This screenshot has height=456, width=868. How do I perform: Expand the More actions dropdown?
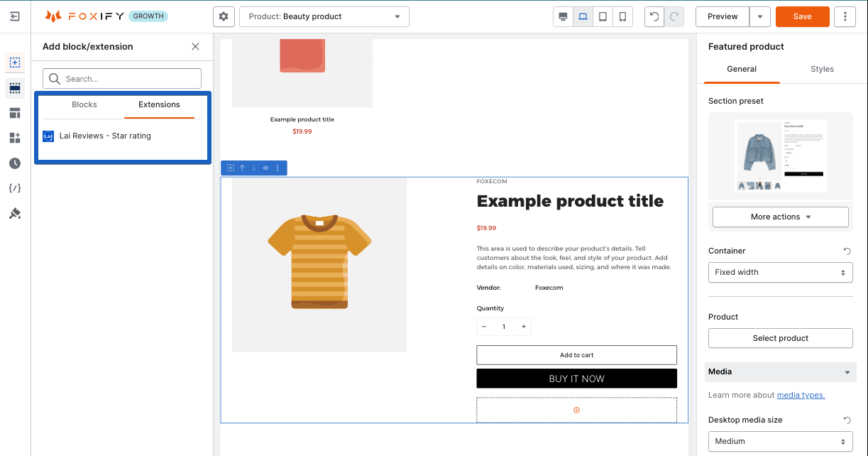(x=781, y=217)
